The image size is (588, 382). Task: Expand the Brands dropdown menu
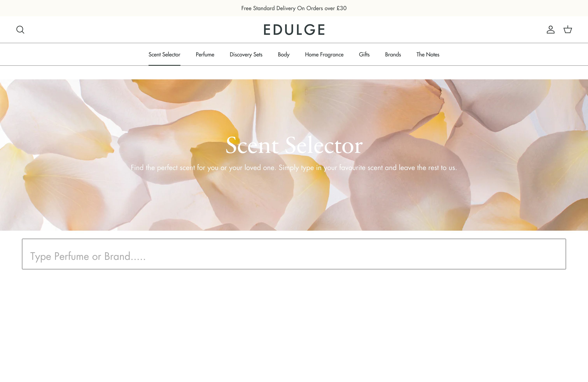[x=393, y=54]
